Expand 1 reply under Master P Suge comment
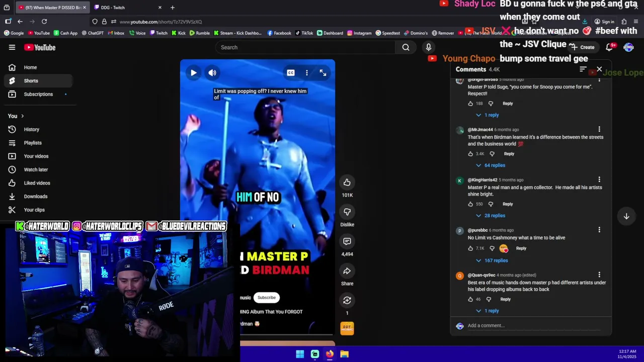This screenshot has height=362, width=644. pos(487,115)
